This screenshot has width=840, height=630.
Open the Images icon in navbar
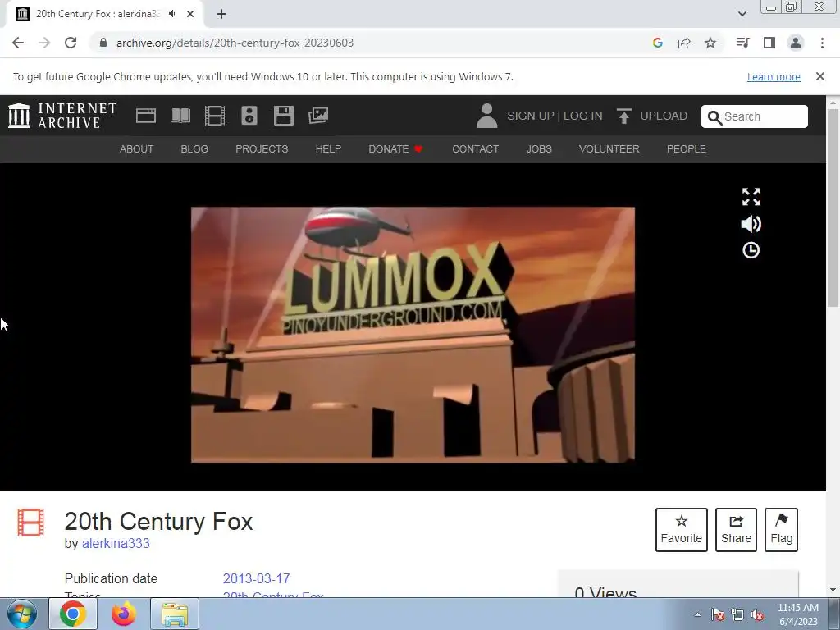pyautogui.click(x=318, y=116)
